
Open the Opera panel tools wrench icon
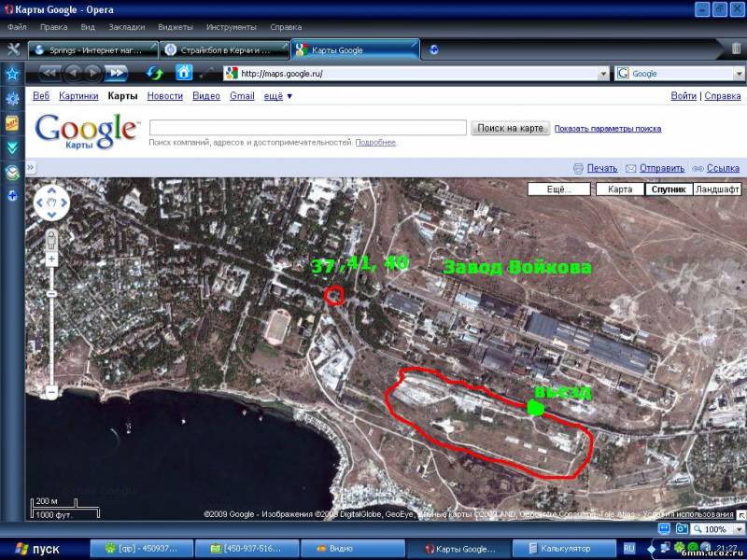coord(14,49)
